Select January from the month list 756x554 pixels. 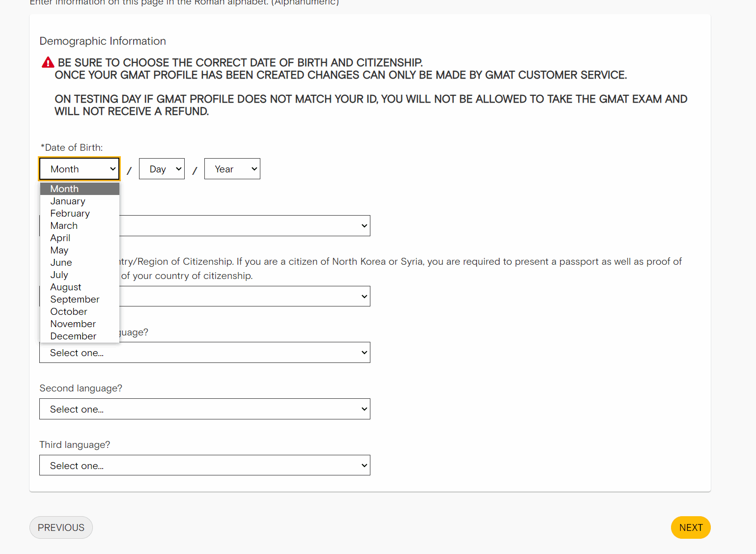(68, 201)
